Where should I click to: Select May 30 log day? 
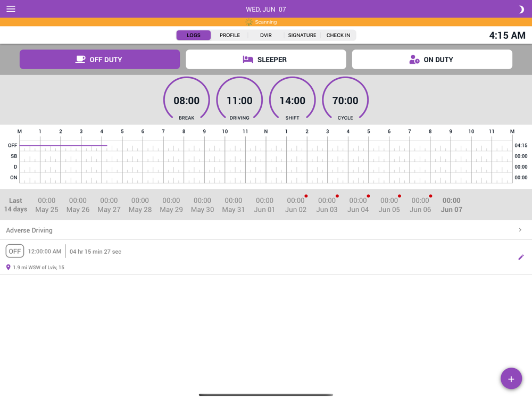[203, 205]
